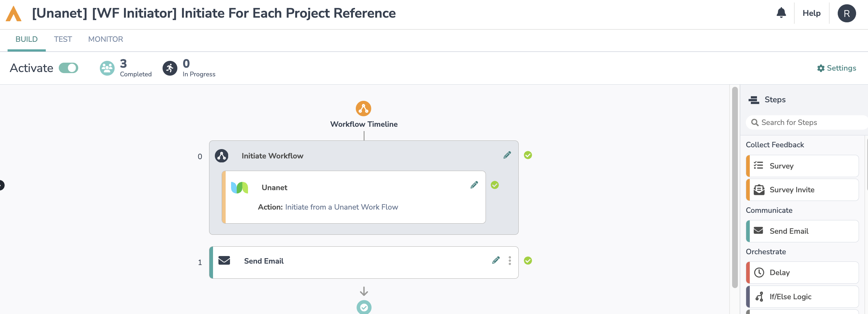Click the In Progress runner icon
The width and height of the screenshot is (868, 314).
(x=170, y=68)
